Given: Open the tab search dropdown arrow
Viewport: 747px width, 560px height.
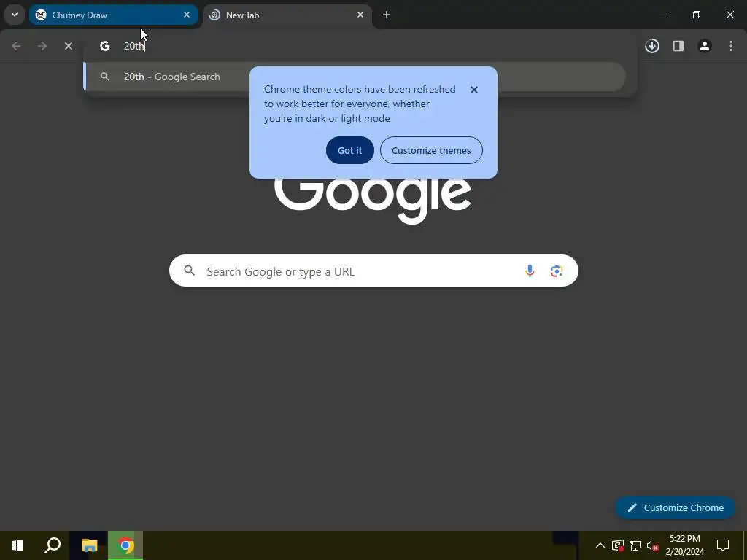Looking at the screenshot, I should [x=15, y=15].
